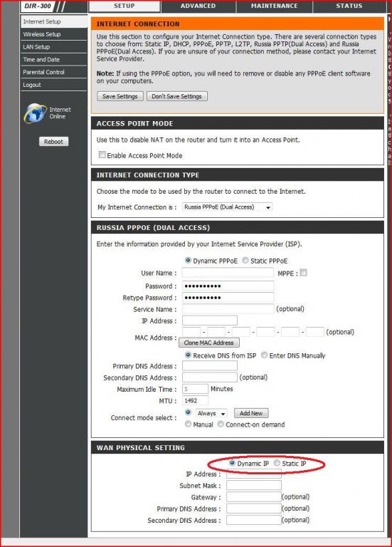Open the Maintenance tab

(x=274, y=6)
